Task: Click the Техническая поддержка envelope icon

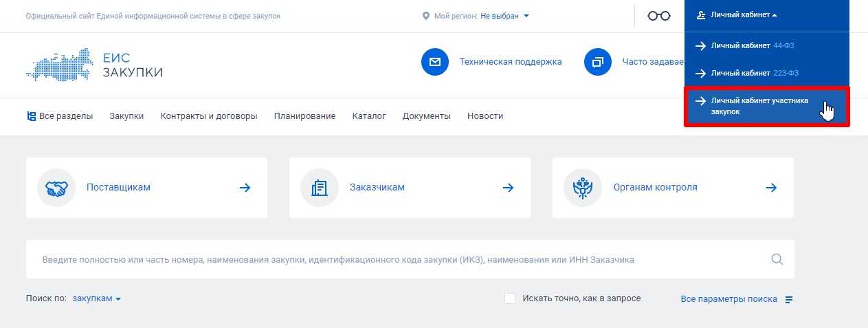Action: point(434,62)
